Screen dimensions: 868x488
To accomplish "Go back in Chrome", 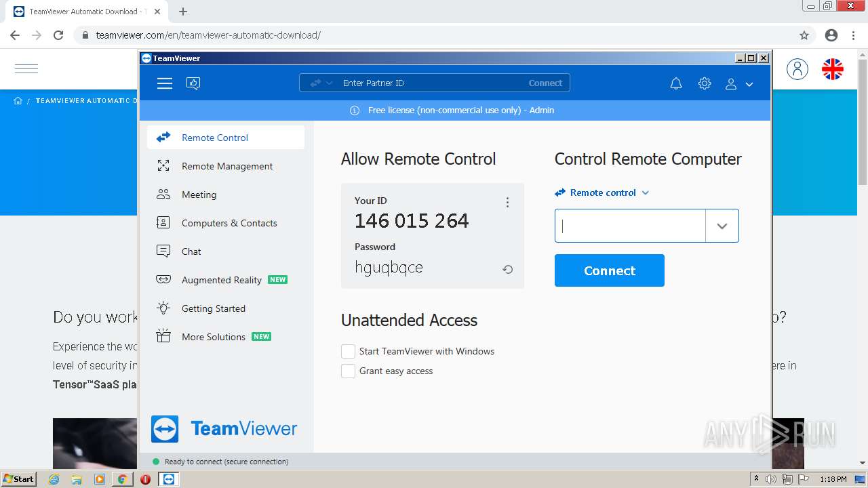I will pyautogui.click(x=15, y=35).
